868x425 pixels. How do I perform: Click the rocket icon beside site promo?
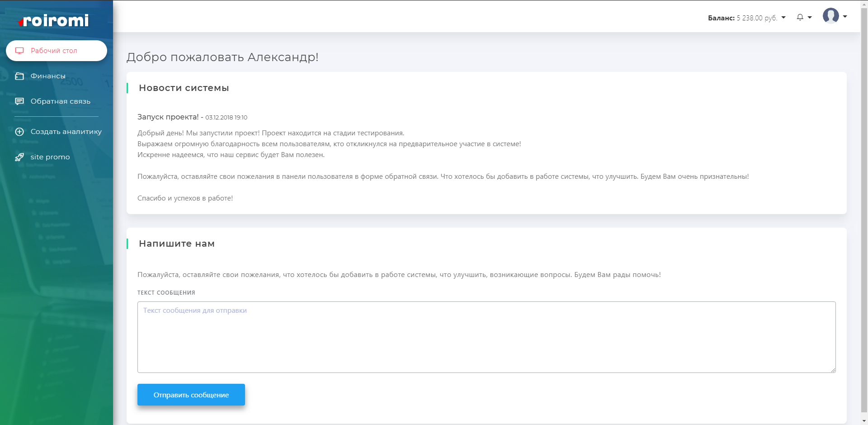(x=19, y=157)
